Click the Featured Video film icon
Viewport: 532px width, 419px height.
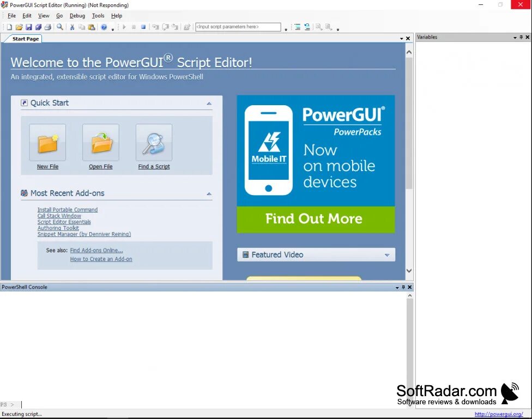tap(245, 254)
